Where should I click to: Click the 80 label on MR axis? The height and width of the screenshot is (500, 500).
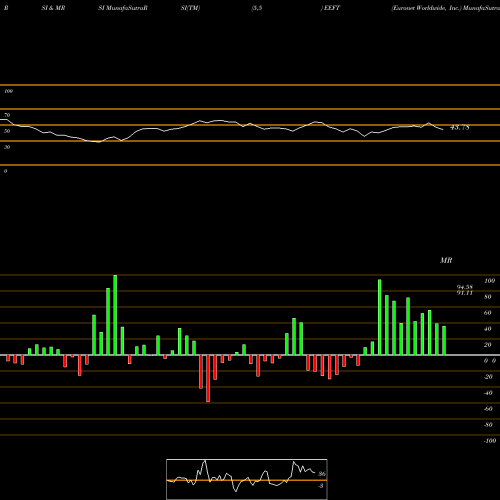point(487,297)
